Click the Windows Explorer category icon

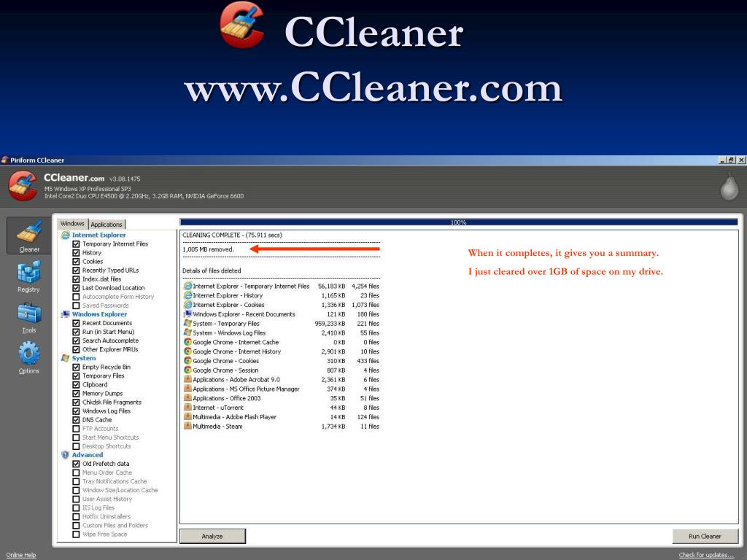65,314
